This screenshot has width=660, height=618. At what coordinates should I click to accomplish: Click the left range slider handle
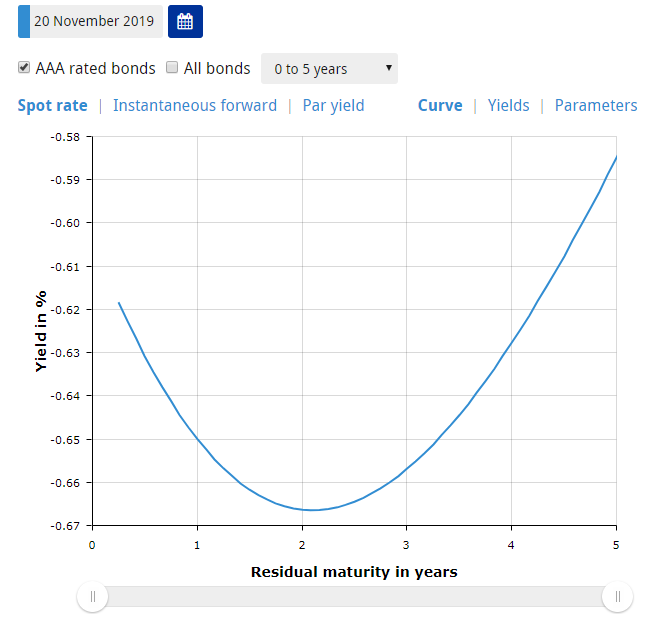click(x=93, y=597)
